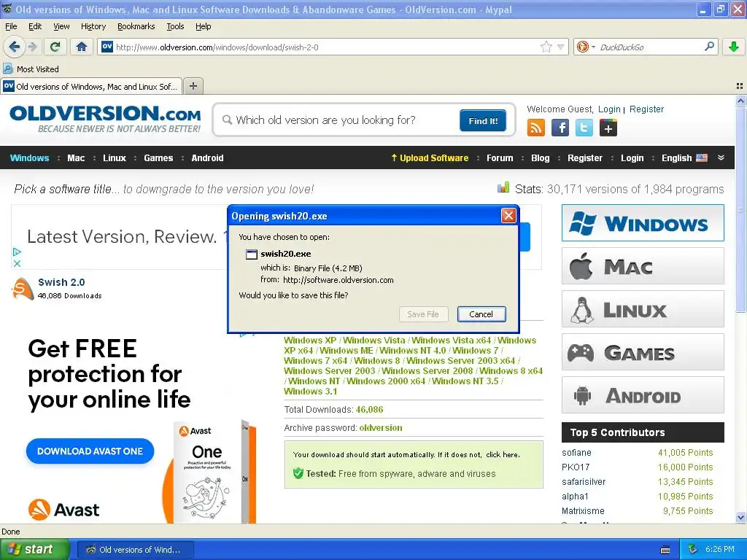
Task: Open the big Windows category button
Action: pyautogui.click(x=643, y=223)
